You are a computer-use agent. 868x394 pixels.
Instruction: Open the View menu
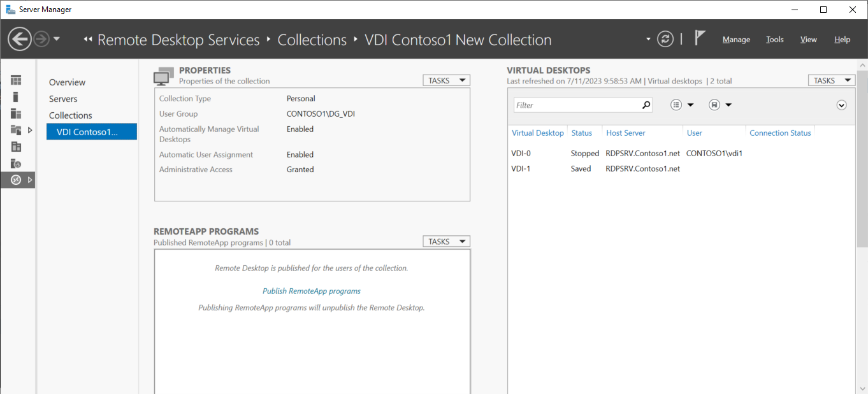(x=809, y=40)
